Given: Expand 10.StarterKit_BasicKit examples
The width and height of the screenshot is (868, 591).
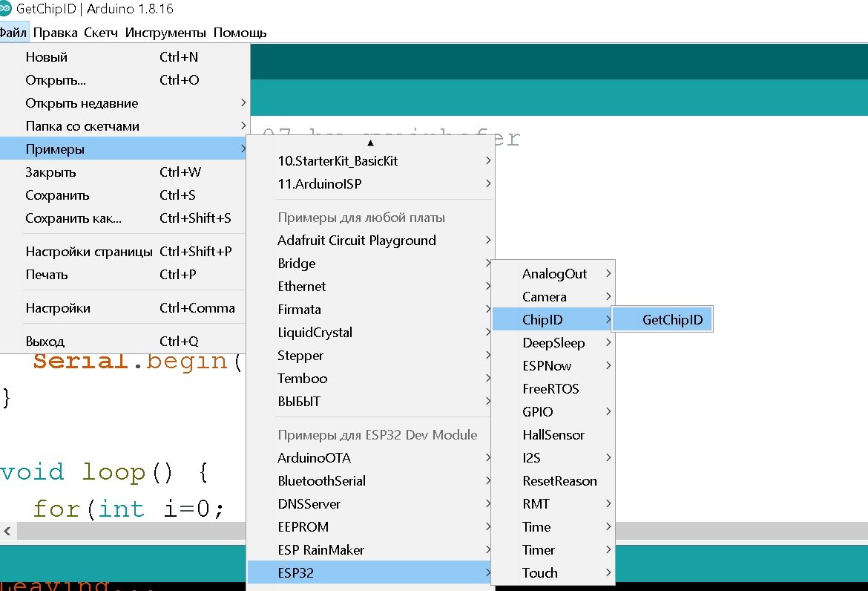Looking at the screenshot, I should tap(370, 160).
